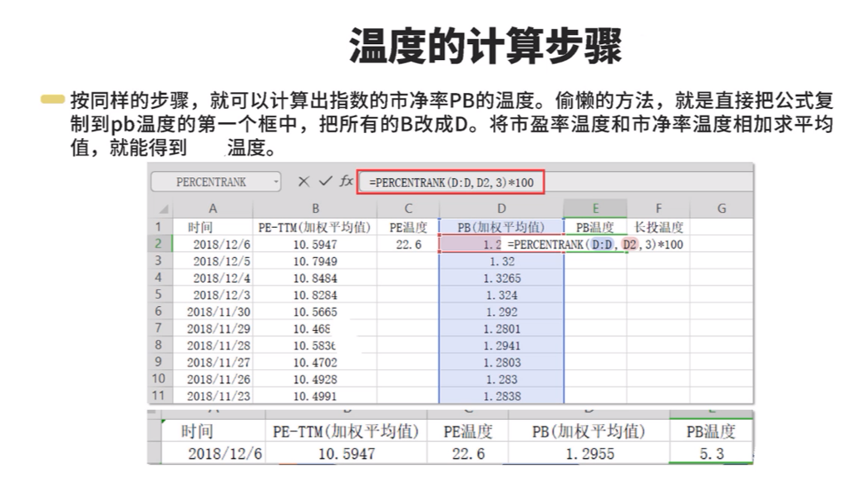Click the date cell 2018/11/26
This screenshot has width=868, height=479.
pyautogui.click(x=213, y=379)
